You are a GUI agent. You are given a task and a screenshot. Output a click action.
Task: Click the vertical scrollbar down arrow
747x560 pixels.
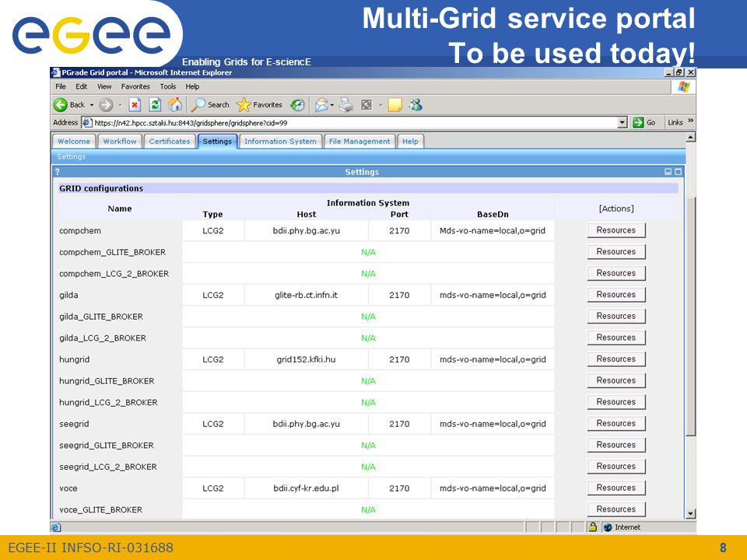point(690,514)
